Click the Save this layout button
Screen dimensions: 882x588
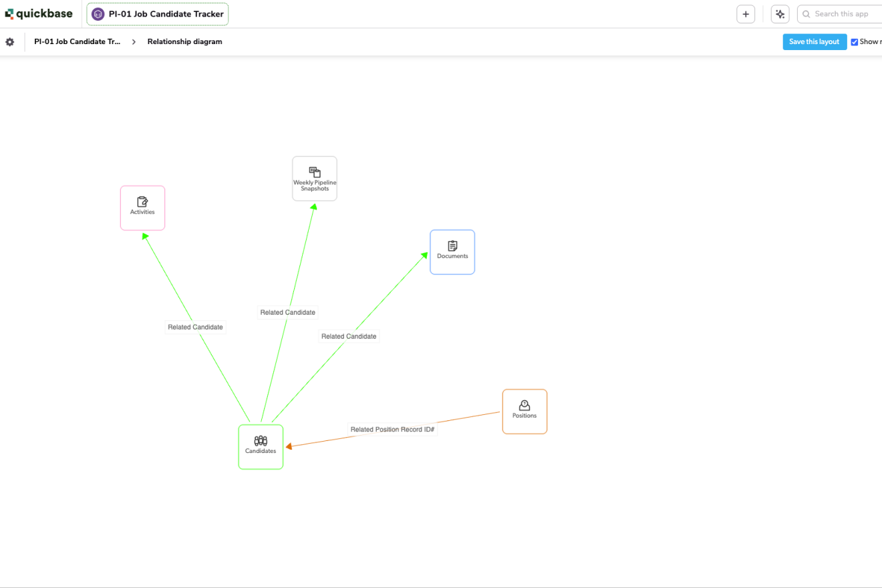coord(814,41)
